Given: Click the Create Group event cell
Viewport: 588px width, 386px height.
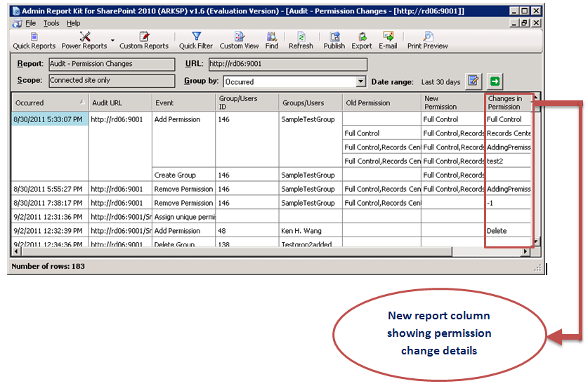Looking at the screenshot, I should (x=184, y=175).
